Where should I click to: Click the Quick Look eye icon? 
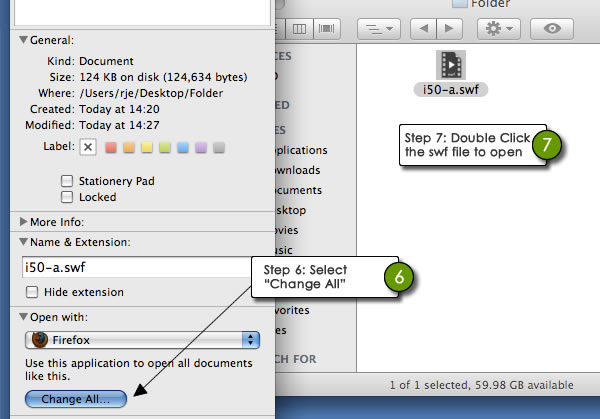pos(552,29)
